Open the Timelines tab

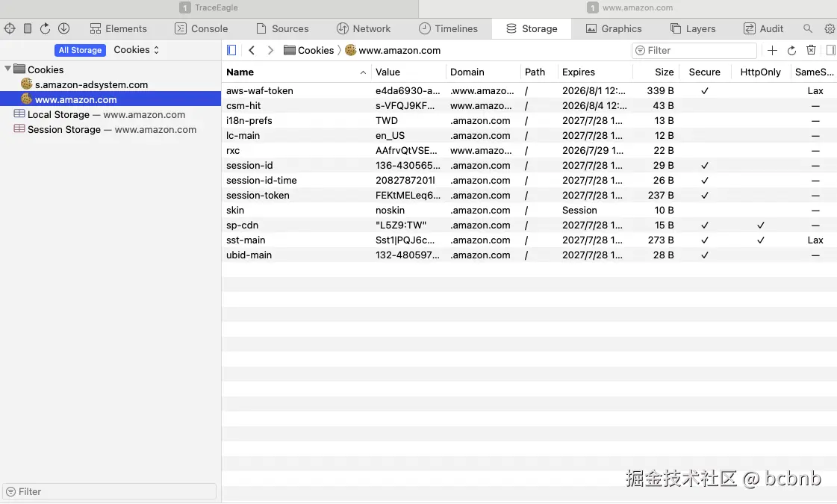448,29
